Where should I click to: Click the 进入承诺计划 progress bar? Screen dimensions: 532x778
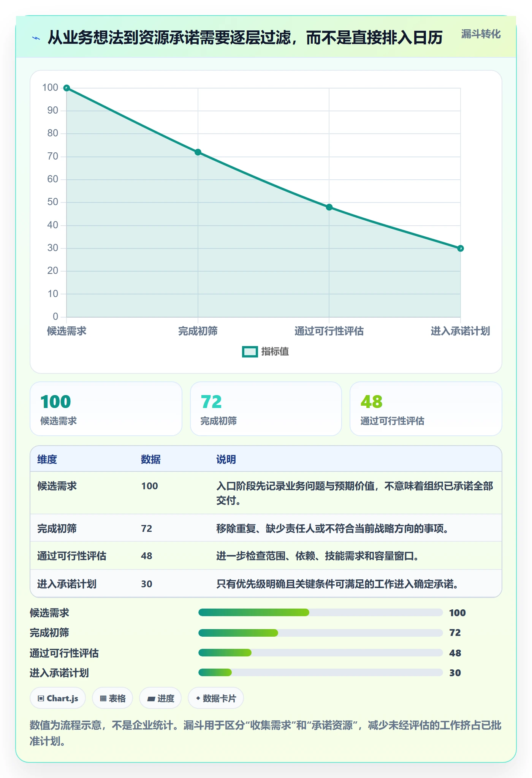pyautogui.click(x=321, y=672)
